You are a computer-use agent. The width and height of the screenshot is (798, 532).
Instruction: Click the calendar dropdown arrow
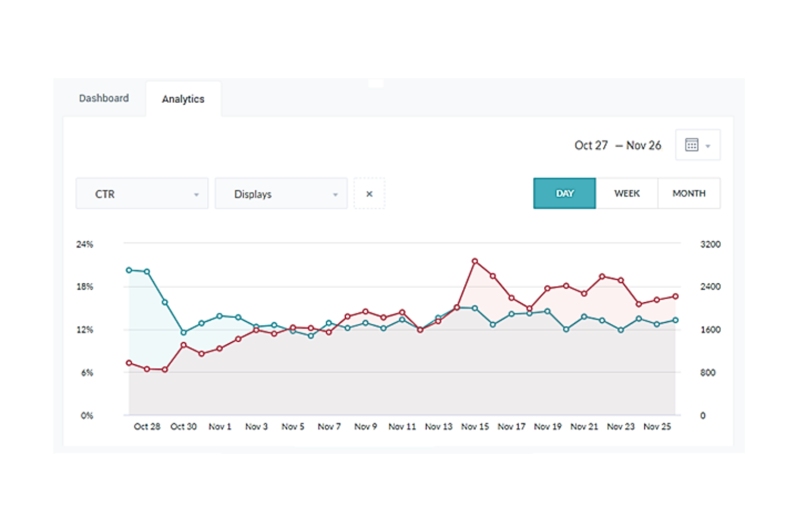pos(707,144)
